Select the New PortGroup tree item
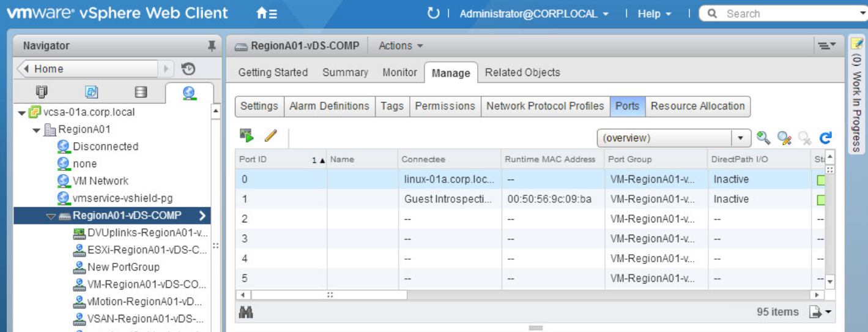Image resolution: width=868 pixels, height=332 pixels. tap(123, 267)
